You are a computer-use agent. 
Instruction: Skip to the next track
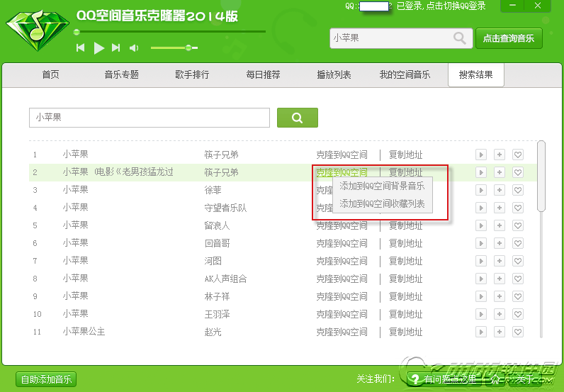coord(115,47)
